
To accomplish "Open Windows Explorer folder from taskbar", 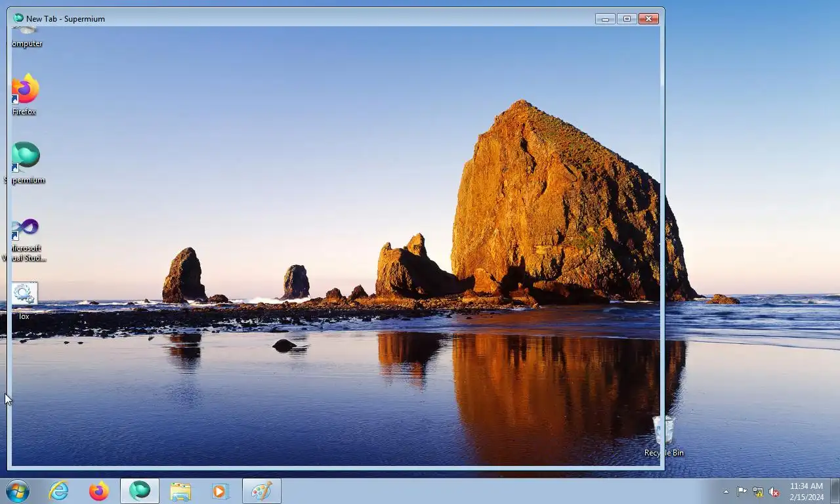I will [180, 491].
